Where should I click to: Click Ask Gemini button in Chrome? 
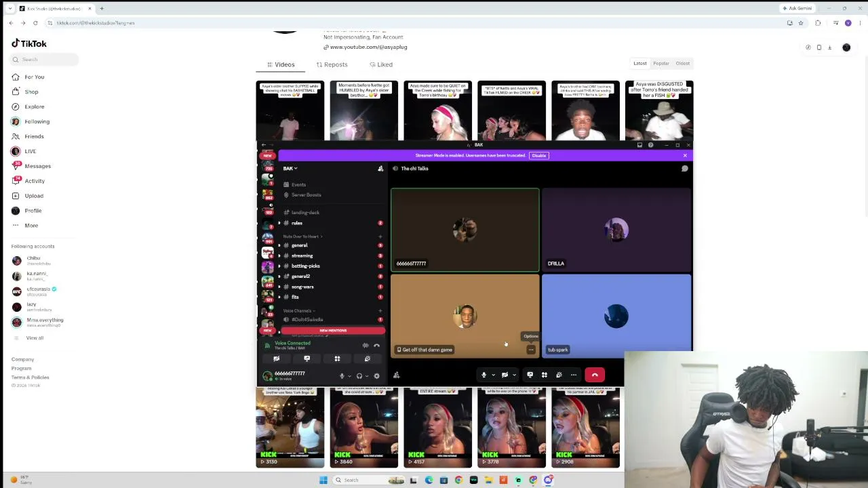(797, 8)
